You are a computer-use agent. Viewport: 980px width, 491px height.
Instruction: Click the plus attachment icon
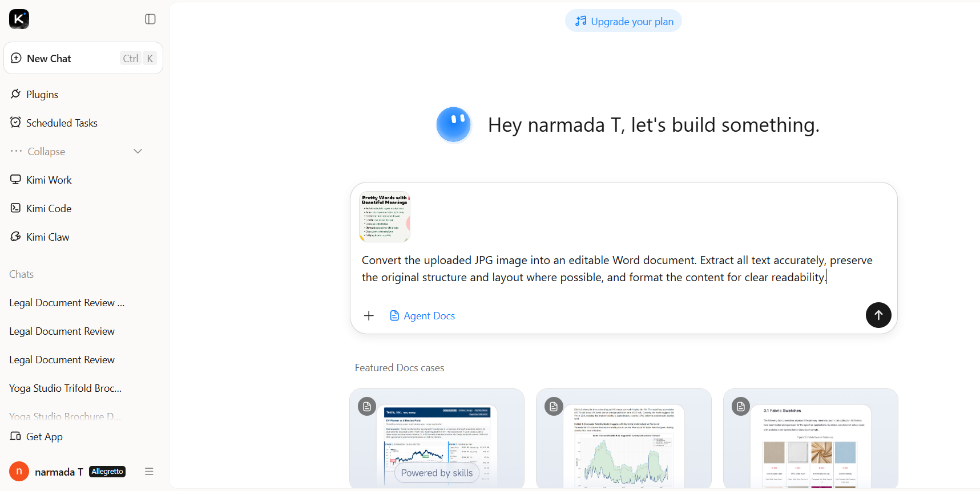pyautogui.click(x=369, y=315)
